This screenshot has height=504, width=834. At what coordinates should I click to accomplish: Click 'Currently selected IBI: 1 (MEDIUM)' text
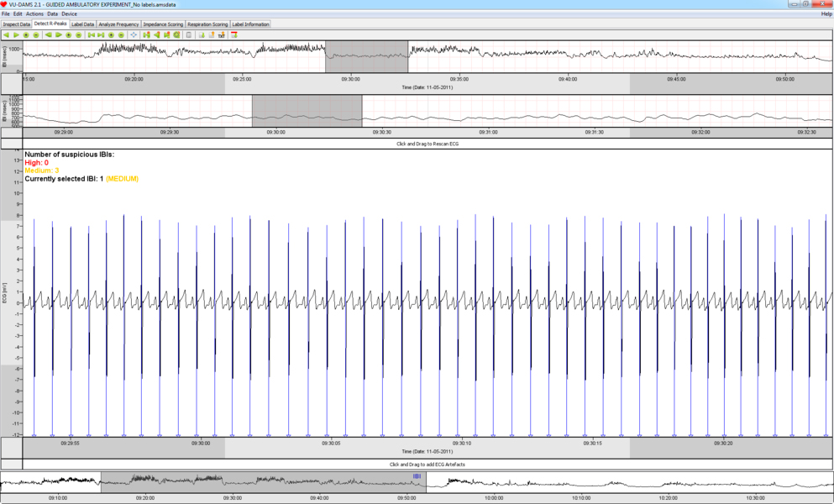81,179
